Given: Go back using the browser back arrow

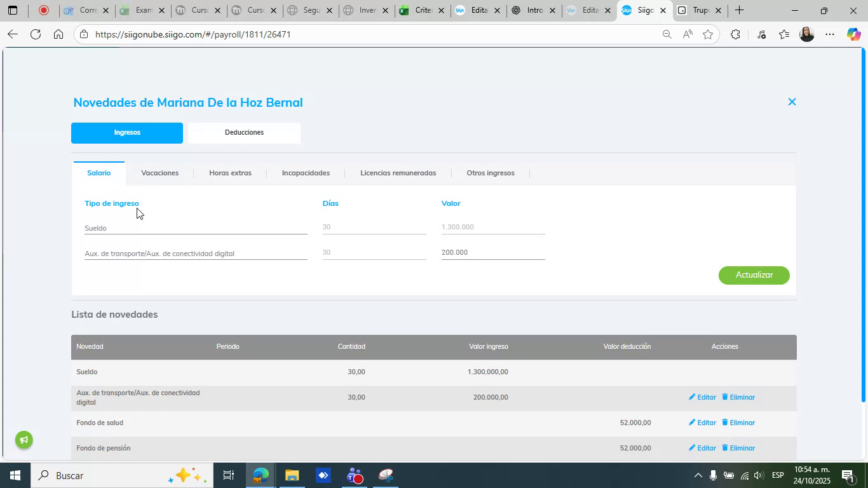Looking at the screenshot, I should coord(12,34).
